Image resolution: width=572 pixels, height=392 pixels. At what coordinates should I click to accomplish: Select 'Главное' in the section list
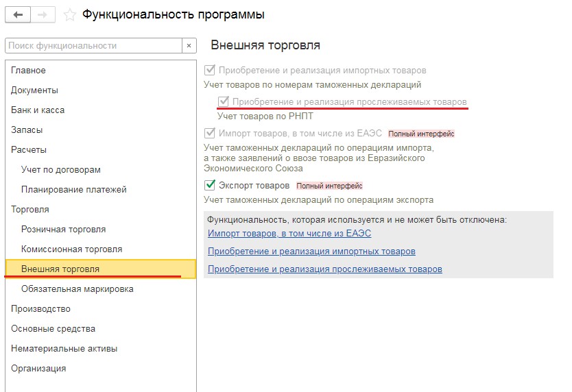[x=29, y=71]
